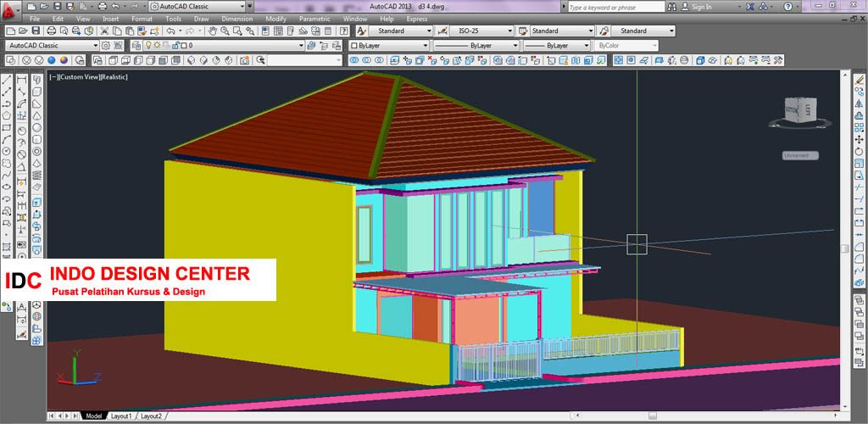Select the Line draw tool
The height and width of the screenshot is (424, 868).
click(x=7, y=81)
